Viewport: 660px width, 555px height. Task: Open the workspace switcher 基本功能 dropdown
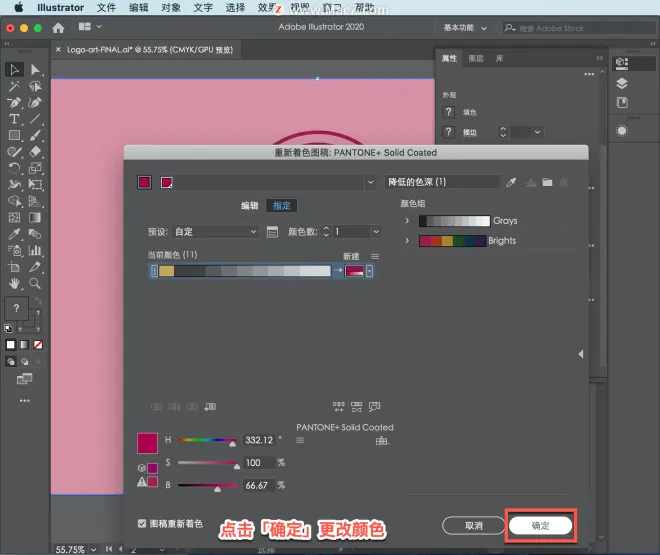click(465, 28)
